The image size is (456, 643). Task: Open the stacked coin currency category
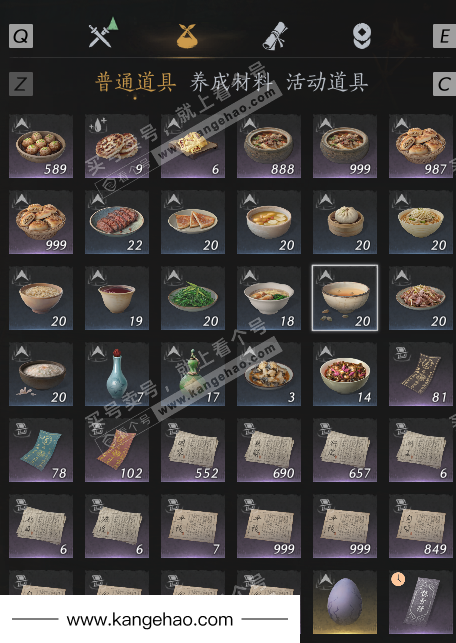362,36
